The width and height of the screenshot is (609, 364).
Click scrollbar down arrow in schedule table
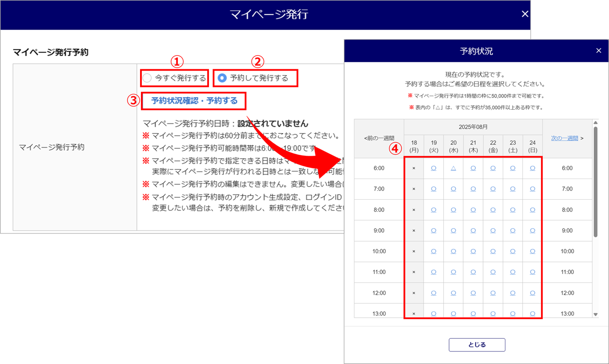(595, 315)
